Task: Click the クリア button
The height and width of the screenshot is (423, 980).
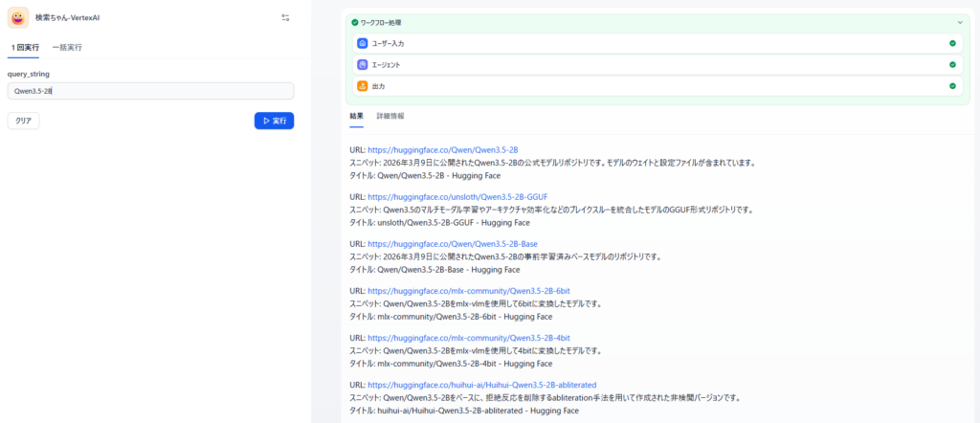Action: coord(24,121)
